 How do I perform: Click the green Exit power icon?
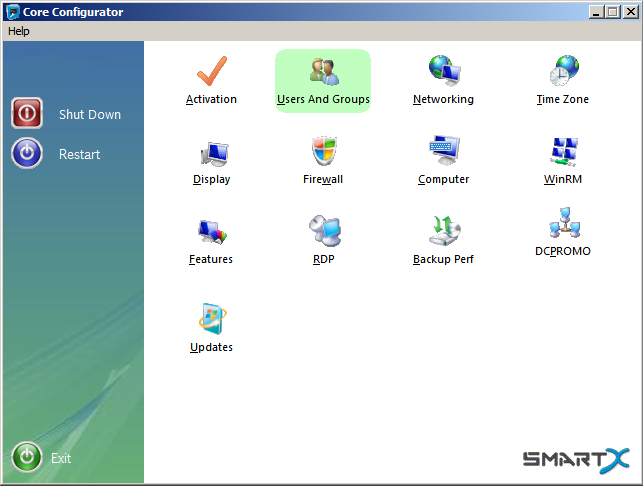click(x=27, y=457)
